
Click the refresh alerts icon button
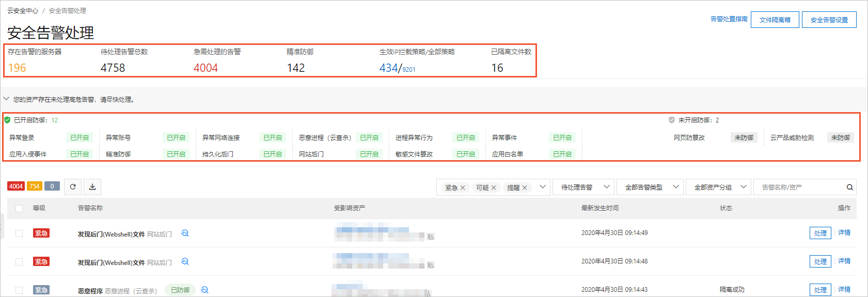coord(73,187)
